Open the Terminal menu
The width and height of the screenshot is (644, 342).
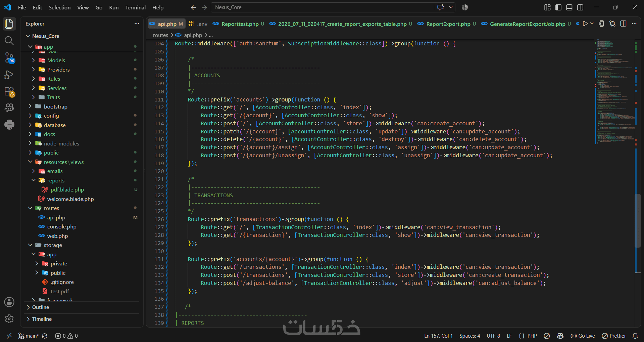[135, 7]
